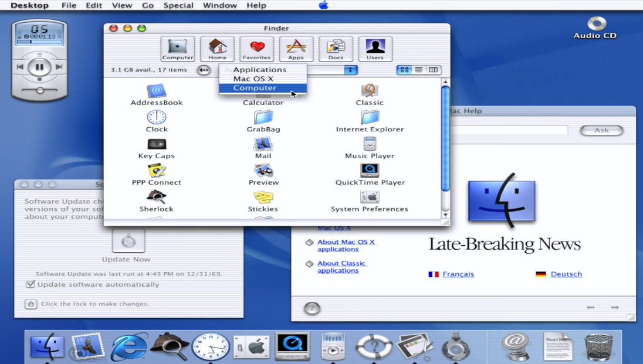
Task: Open the Deutsch link in Mac Help
Action: coord(566,274)
